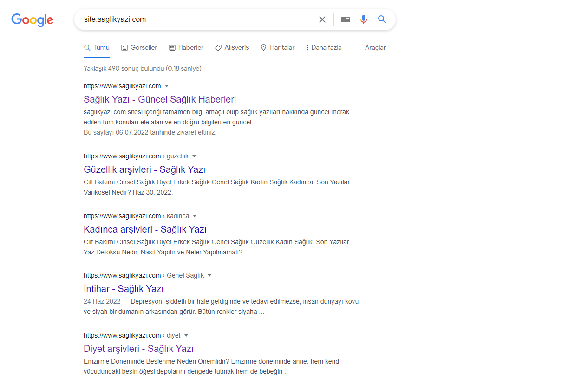
Task: Open the Araçlar search tools
Action: [x=375, y=47]
